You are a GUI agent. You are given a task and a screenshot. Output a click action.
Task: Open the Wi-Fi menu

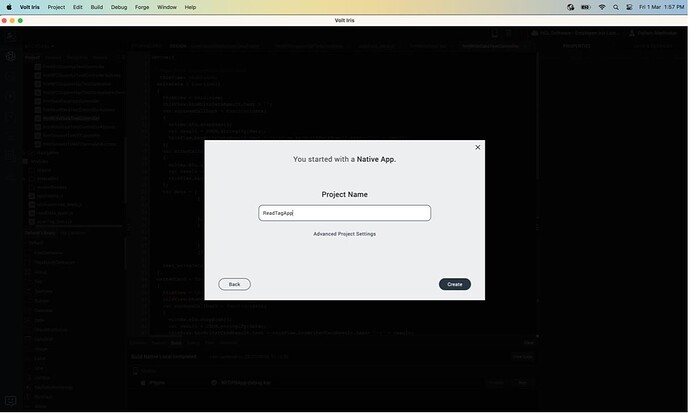tap(602, 7)
